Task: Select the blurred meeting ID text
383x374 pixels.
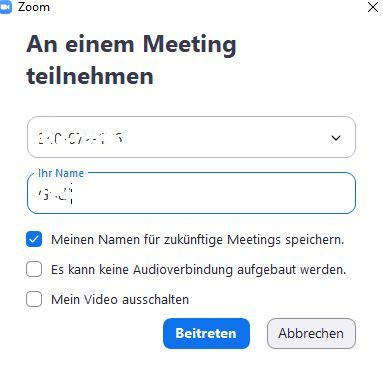Action: [x=80, y=138]
